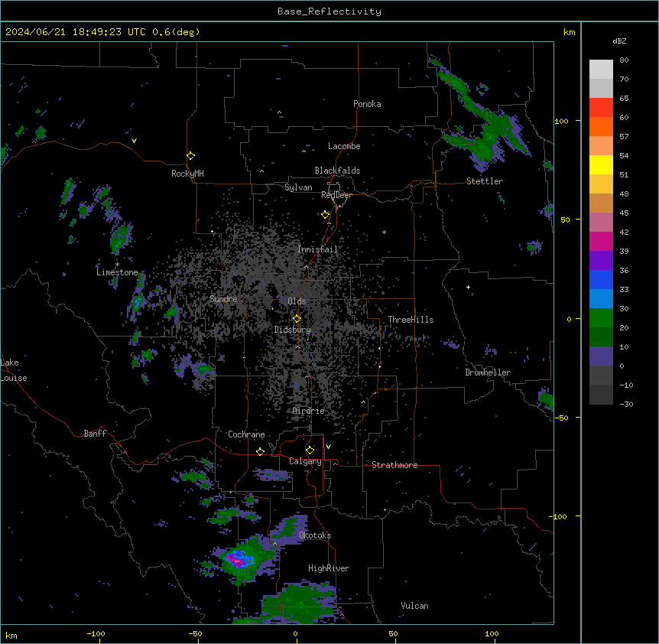Pick the light gray swatch between 80 and 70
This screenshot has width=659, height=644.
pyautogui.click(x=601, y=70)
